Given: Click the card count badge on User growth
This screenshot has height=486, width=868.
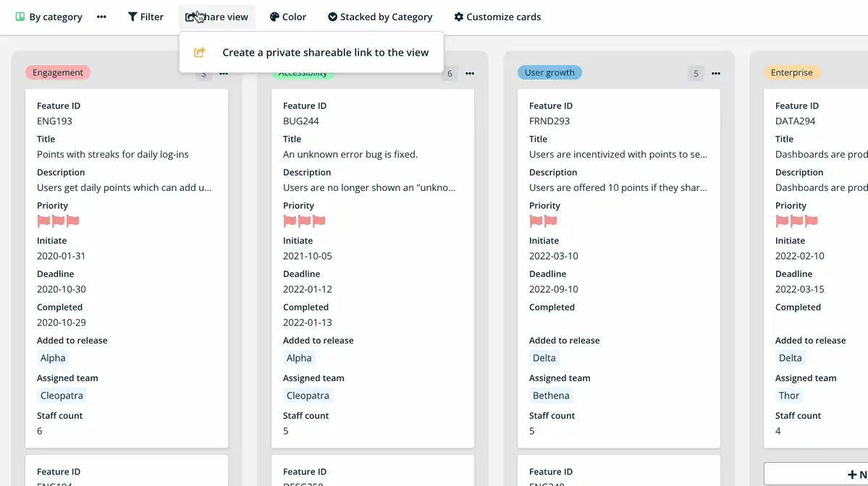Looking at the screenshot, I should [x=696, y=73].
